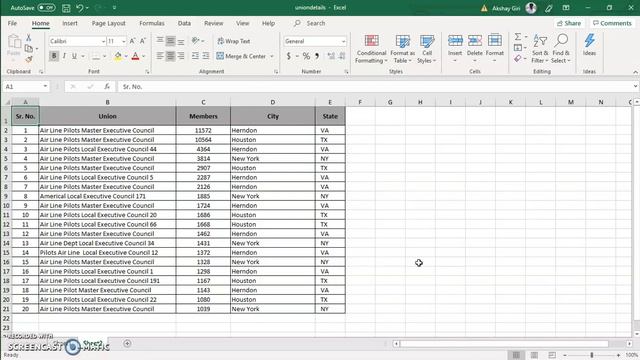Open font size dropdown

[124, 42]
